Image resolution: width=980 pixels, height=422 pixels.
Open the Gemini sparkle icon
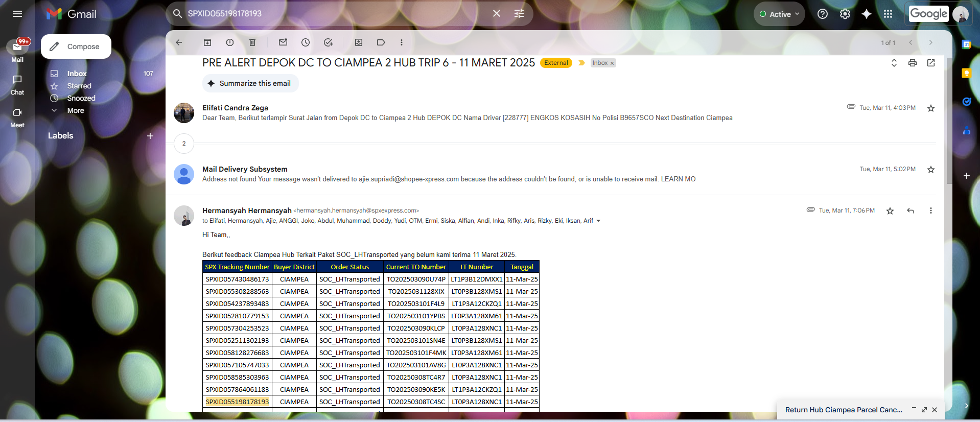coord(867,14)
